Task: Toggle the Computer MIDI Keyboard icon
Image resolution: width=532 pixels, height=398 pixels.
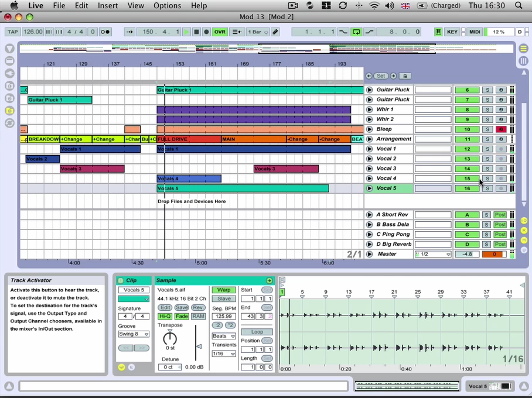Action: click(438, 32)
